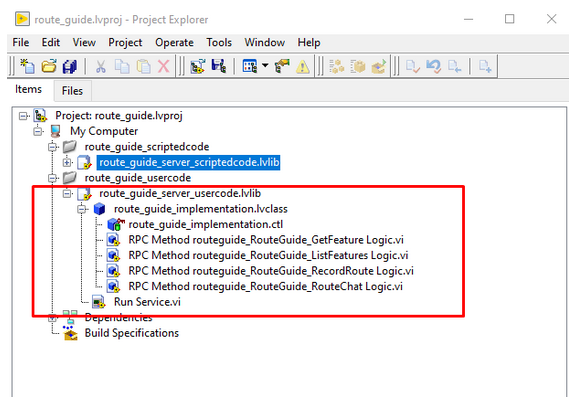Collapse the Project: route_guide.lvproj root node

(x=23, y=116)
